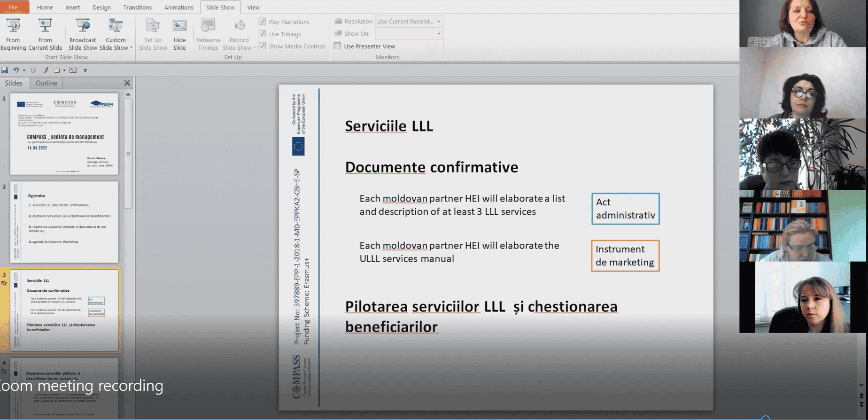This screenshot has width=868, height=420.
Task: Select the "Instrument de marketing" orange box
Action: (625, 256)
